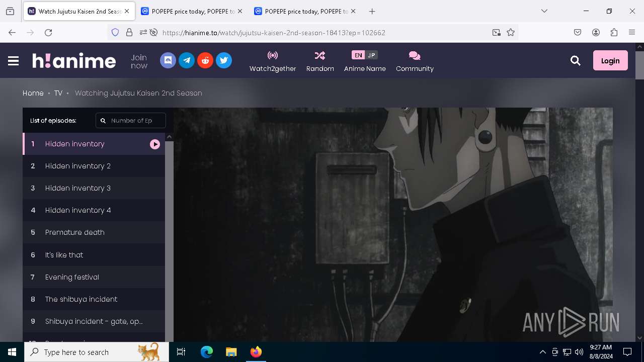
Task: Open Watch2gether
Action: [x=273, y=61]
